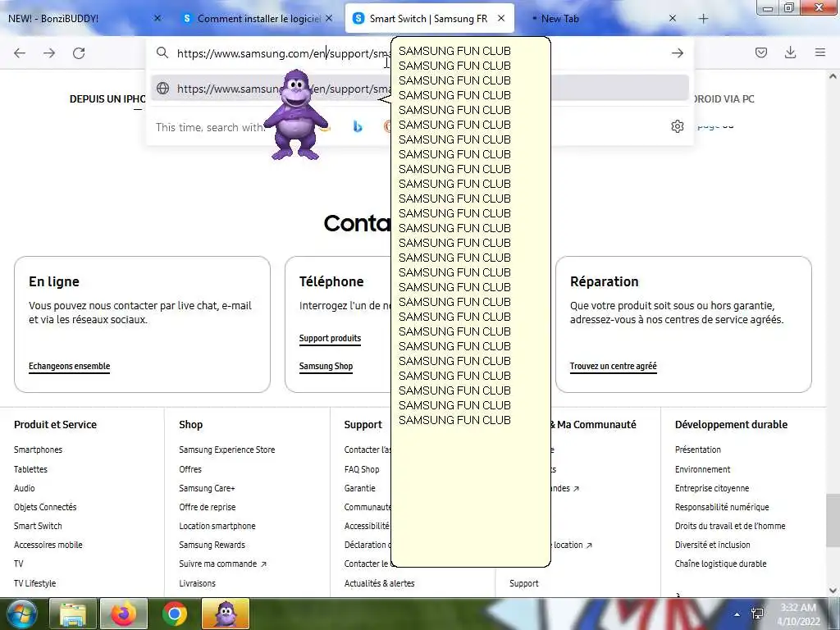
Task: Open the Smart Switch footer link
Action: [x=38, y=526]
